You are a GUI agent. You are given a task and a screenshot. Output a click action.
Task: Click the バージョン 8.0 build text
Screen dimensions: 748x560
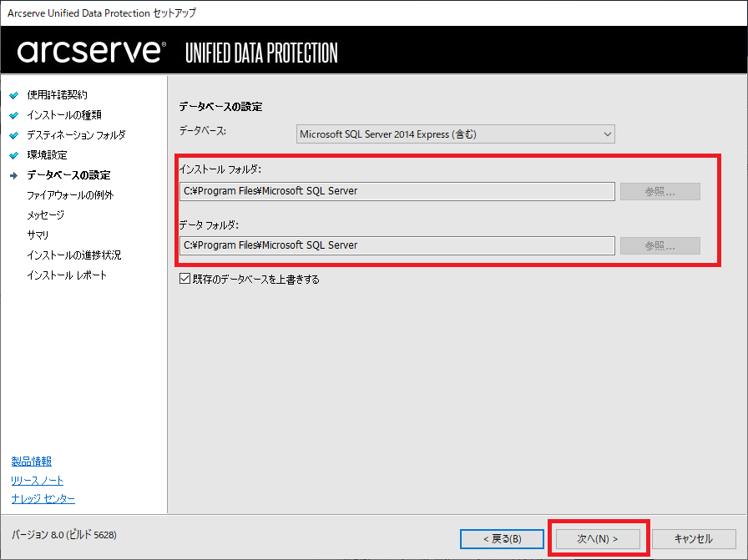(64, 535)
